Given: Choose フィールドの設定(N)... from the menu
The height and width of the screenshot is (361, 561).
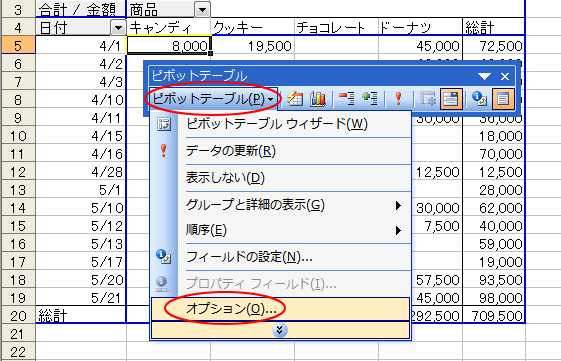Looking at the screenshot, I should pos(280,257).
